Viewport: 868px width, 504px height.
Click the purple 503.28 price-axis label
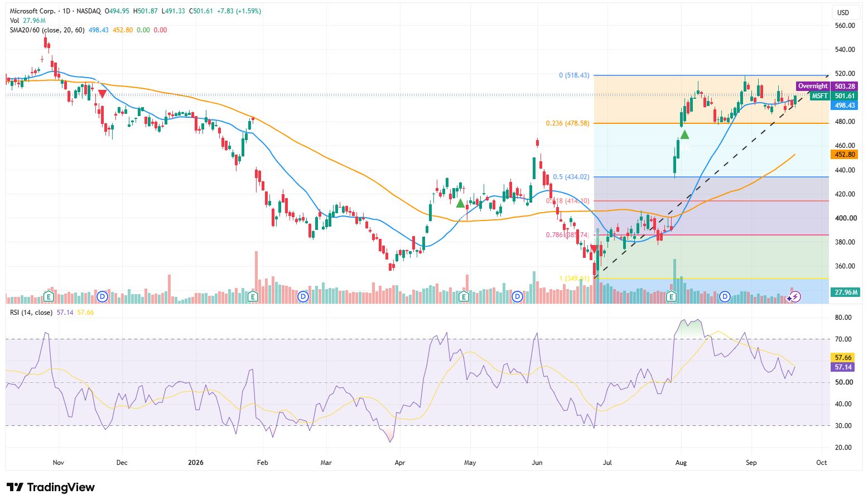tap(845, 87)
